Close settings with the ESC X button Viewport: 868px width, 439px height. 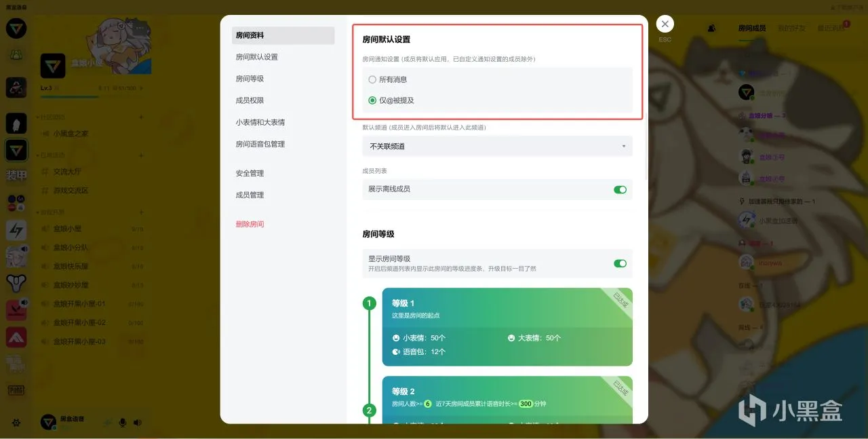pos(665,24)
